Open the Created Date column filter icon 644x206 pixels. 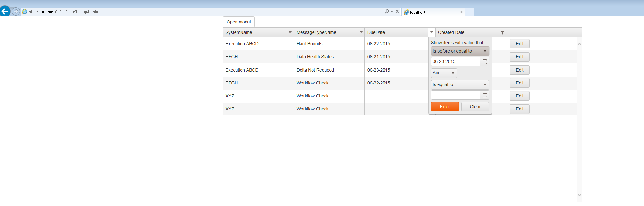point(502,33)
